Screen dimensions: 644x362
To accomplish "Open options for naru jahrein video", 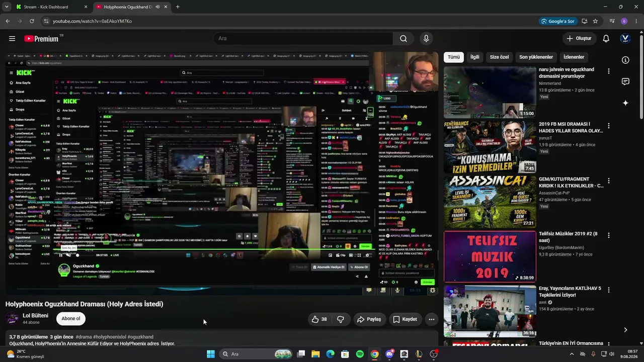I will tap(609, 71).
